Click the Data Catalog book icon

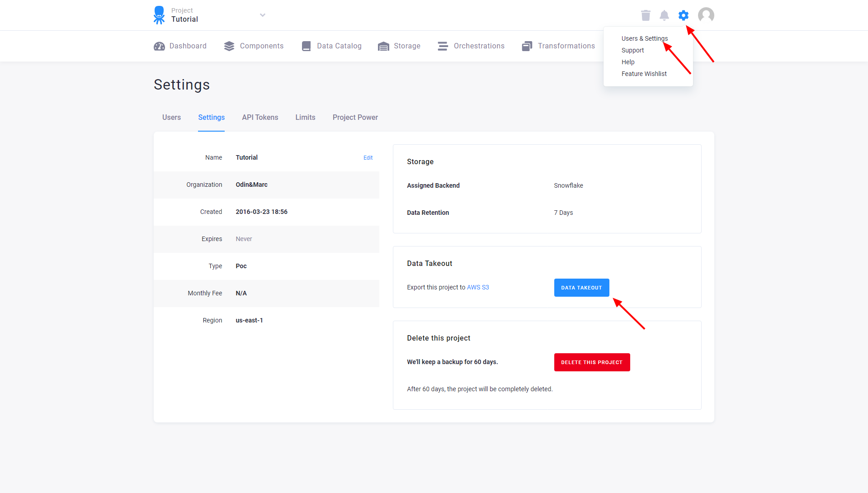306,46
